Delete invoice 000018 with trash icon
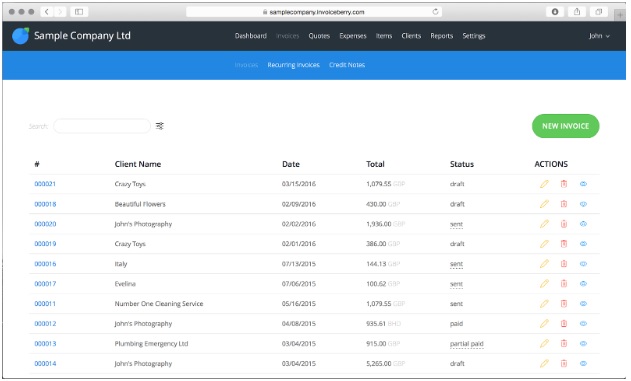 point(564,204)
